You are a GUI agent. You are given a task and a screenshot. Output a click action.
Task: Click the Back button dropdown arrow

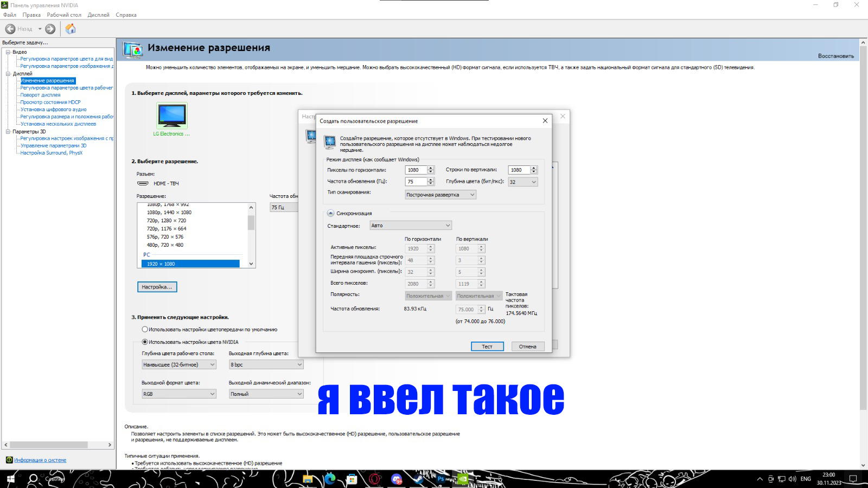tap(40, 29)
